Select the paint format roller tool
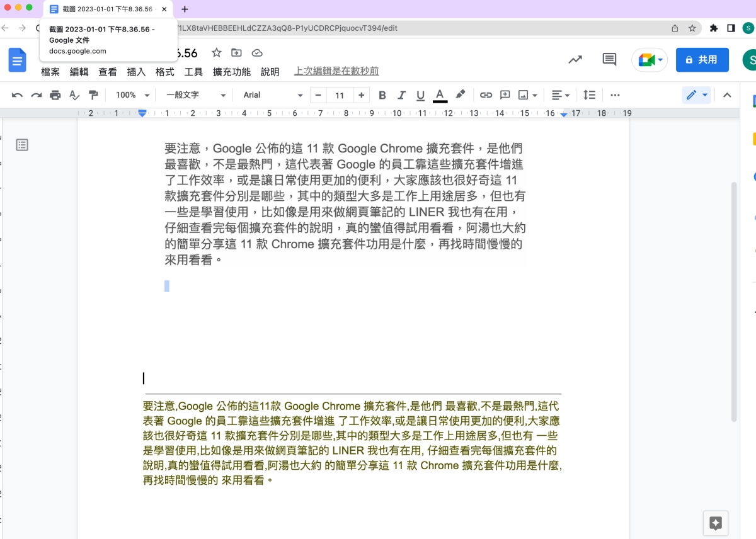The image size is (756, 539). (x=94, y=95)
